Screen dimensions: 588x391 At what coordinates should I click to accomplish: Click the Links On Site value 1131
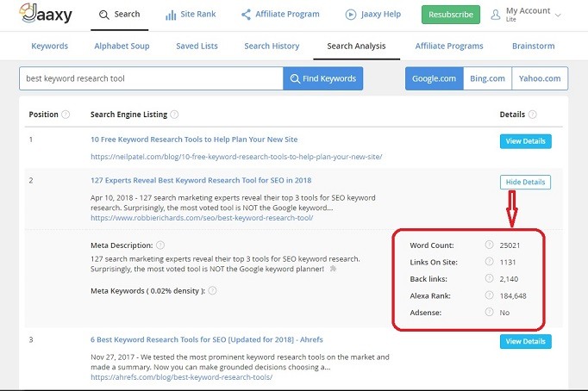coord(508,262)
